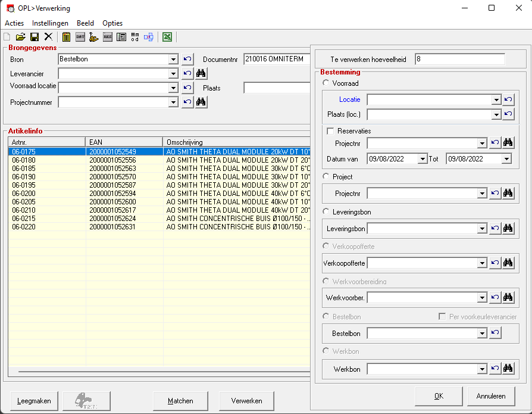532x414 pixels.
Task: Select the Verkoopofferte radio button
Action: click(326, 246)
